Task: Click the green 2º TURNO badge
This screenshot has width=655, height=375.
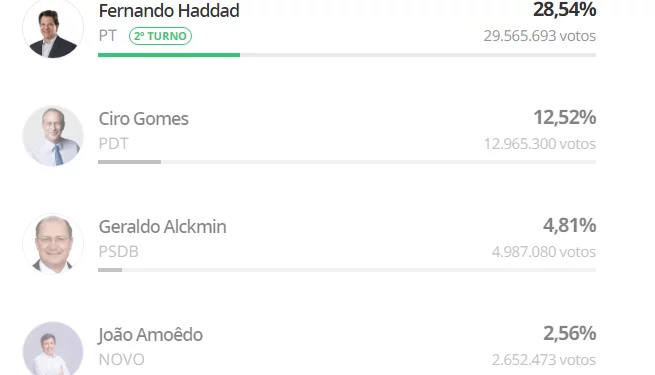Action: pyautogui.click(x=160, y=36)
